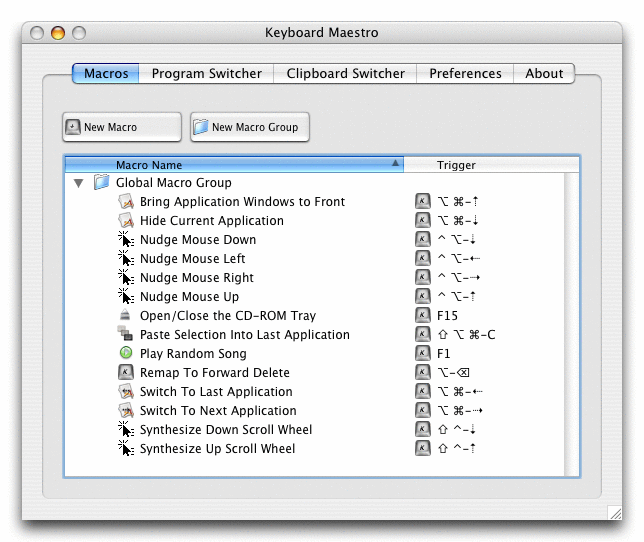Screen dimensions: 644x542
Task: Switch to the Macros tab
Action: point(106,73)
